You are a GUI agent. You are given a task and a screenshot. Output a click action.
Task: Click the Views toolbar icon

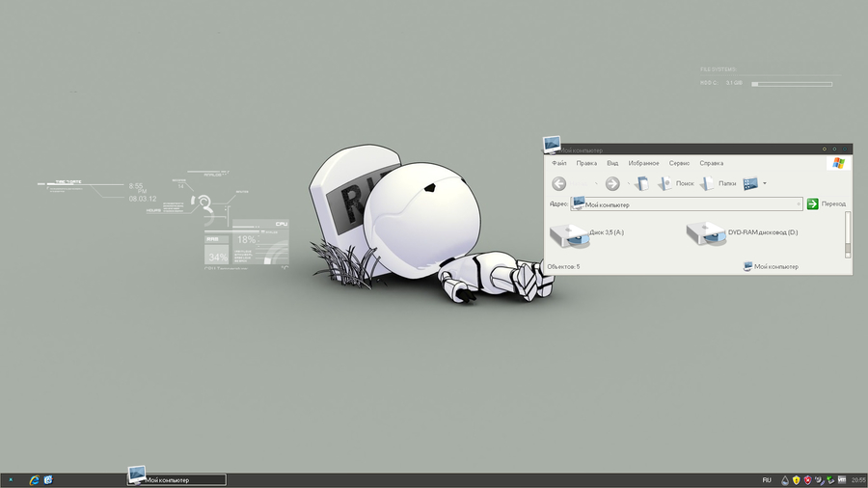pos(750,183)
